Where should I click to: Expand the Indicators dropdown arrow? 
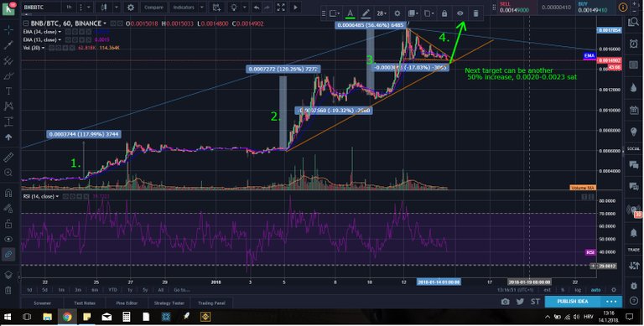click(x=201, y=8)
